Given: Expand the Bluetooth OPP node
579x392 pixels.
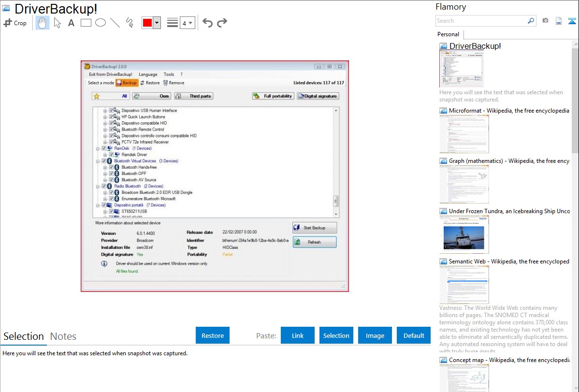Looking at the screenshot, I should (105, 174).
